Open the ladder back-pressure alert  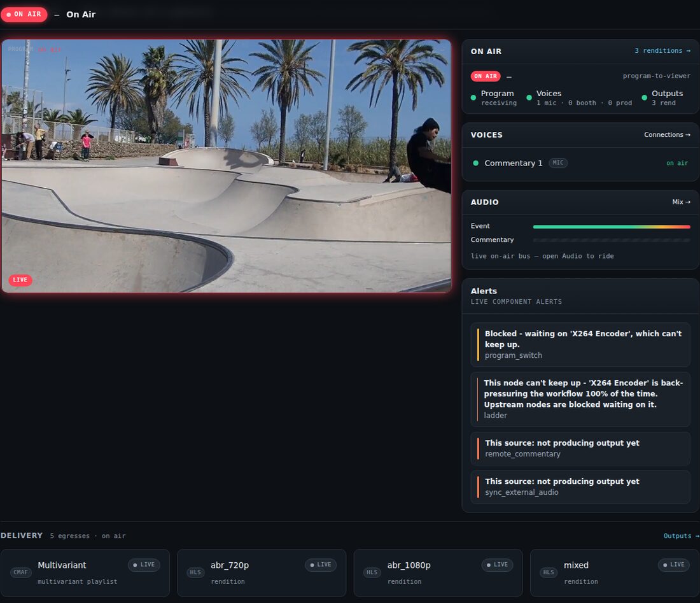580,399
